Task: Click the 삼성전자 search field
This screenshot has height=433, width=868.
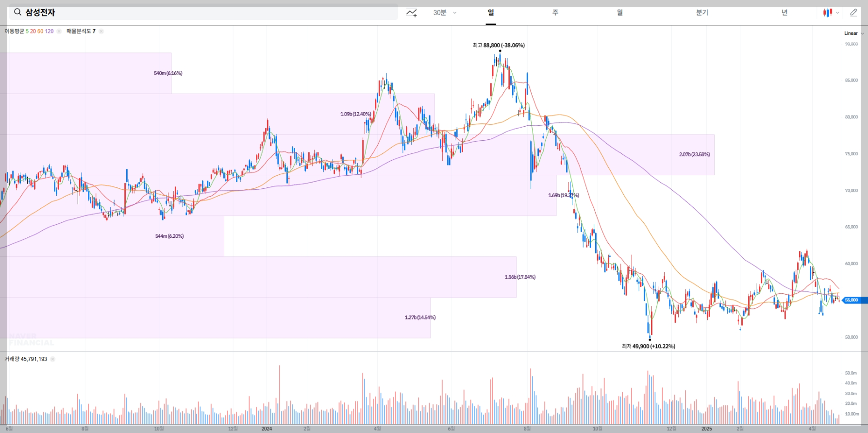Action: [203, 12]
